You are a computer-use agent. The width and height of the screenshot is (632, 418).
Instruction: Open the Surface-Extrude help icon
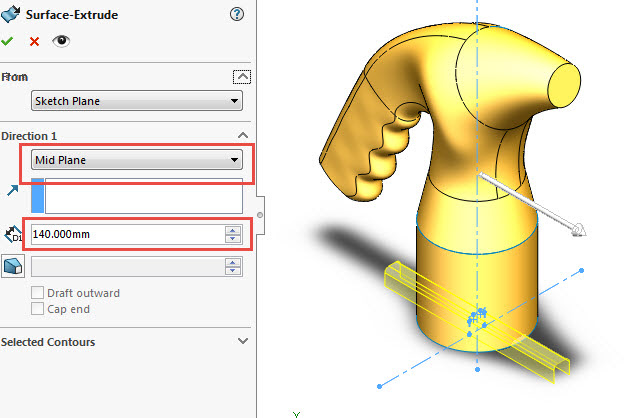tap(237, 15)
